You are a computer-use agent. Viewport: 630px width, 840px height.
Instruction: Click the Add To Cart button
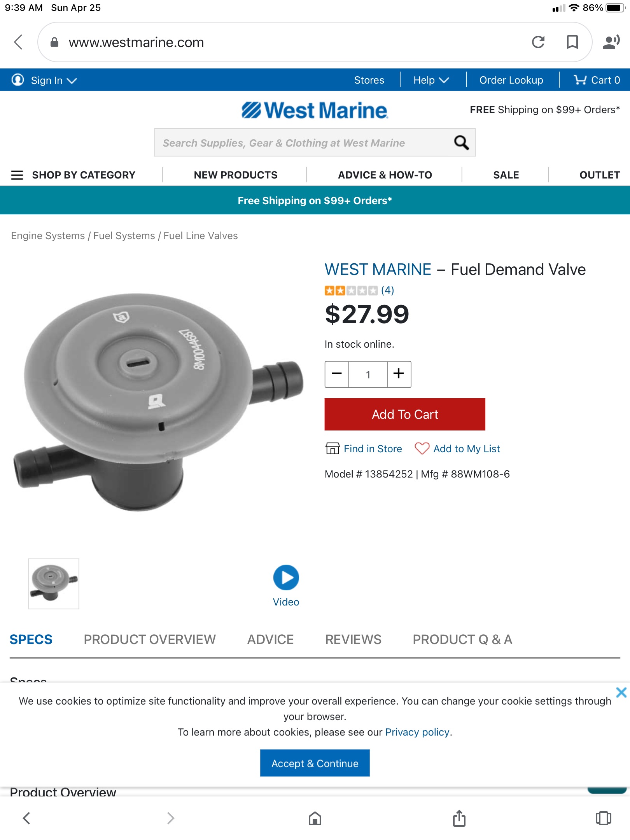point(405,414)
